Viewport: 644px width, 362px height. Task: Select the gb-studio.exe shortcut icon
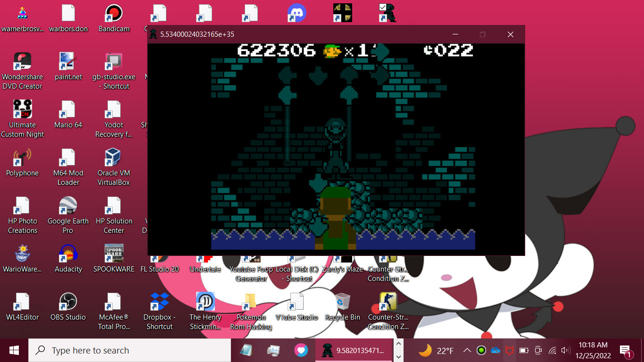(x=114, y=71)
